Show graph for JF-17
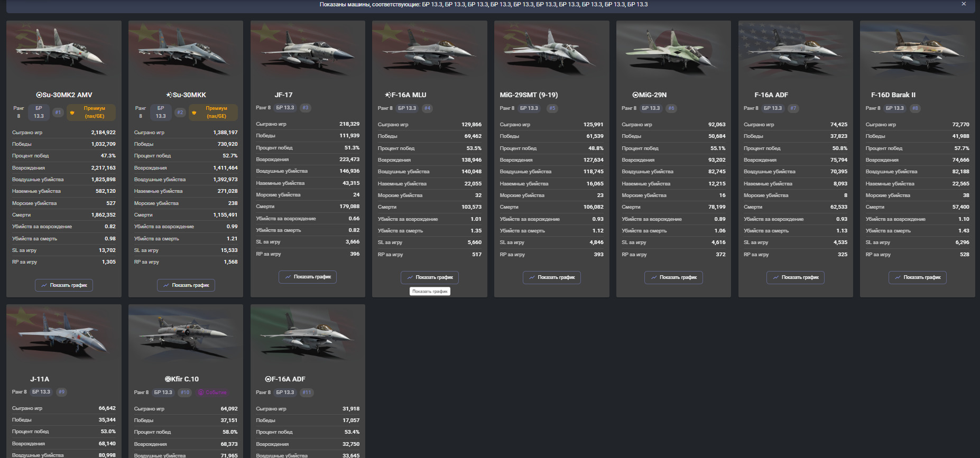The height and width of the screenshot is (458, 980). 308,277
